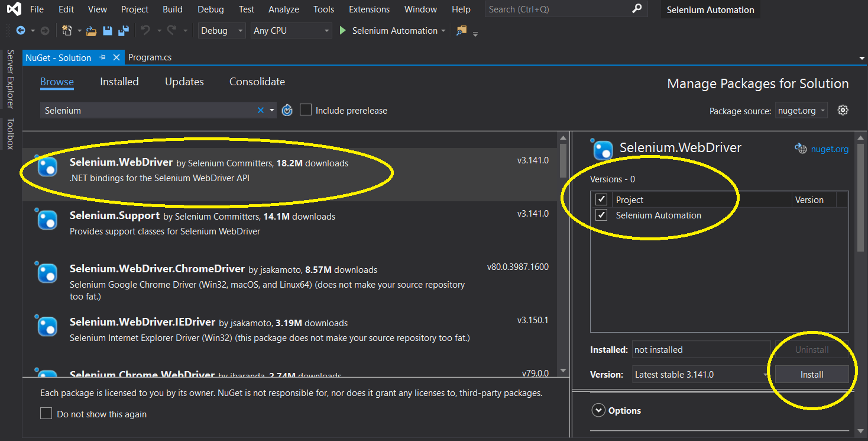Click the Save All toolbar icon
This screenshot has width=868, height=441.
tap(124, 31)
